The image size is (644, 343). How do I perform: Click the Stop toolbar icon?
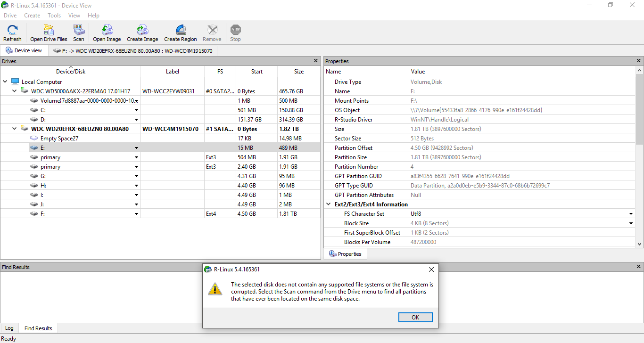coord(236,30)
